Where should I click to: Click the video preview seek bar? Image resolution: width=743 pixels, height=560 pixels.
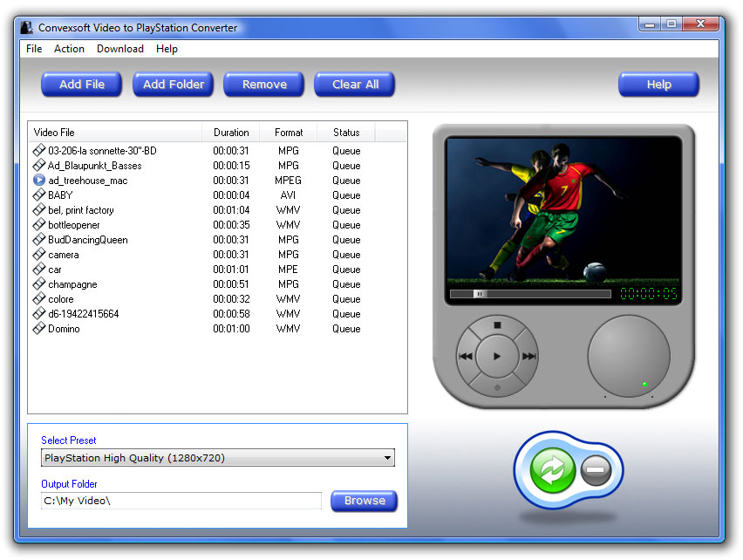click(530, 294)
